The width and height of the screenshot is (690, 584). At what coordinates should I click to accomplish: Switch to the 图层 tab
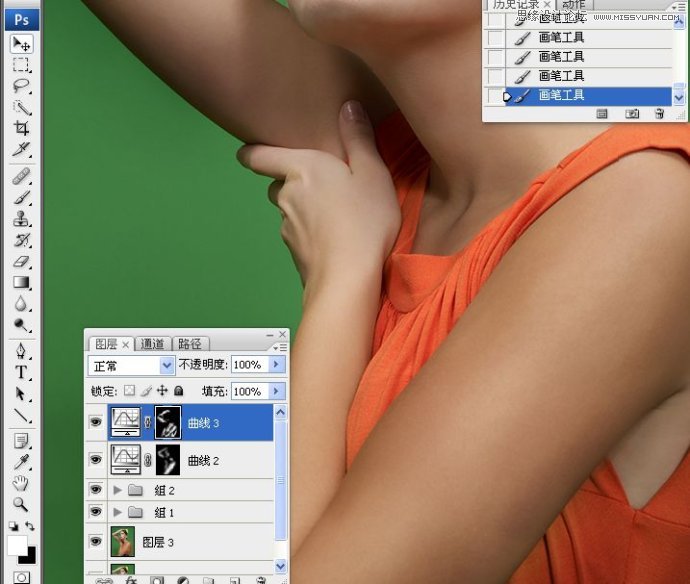106,344
